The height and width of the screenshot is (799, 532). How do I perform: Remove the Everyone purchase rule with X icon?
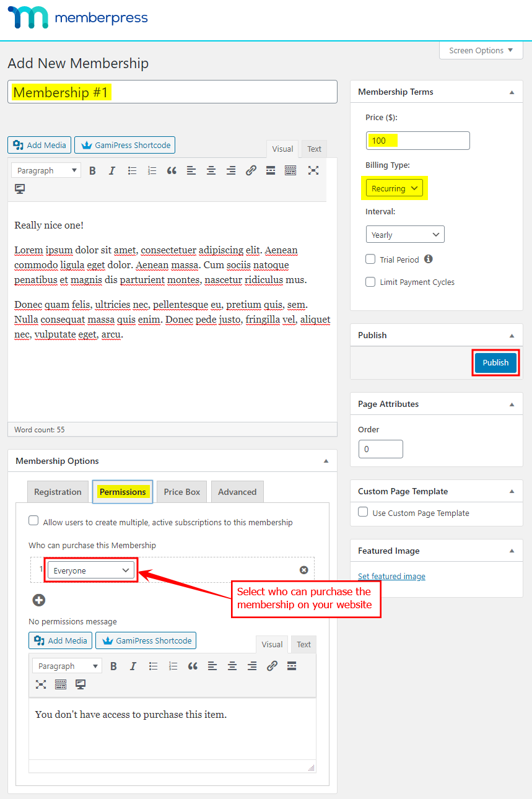click(303, 570)
